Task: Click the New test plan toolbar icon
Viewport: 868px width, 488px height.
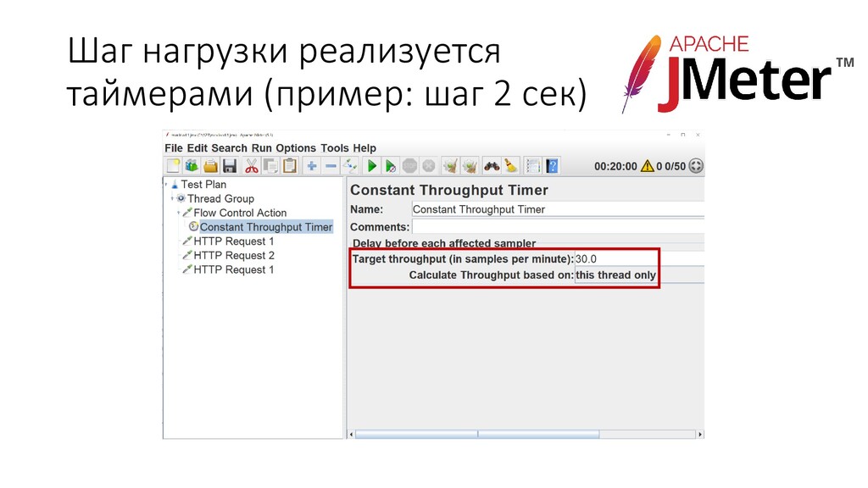Action: click(173, 166)
